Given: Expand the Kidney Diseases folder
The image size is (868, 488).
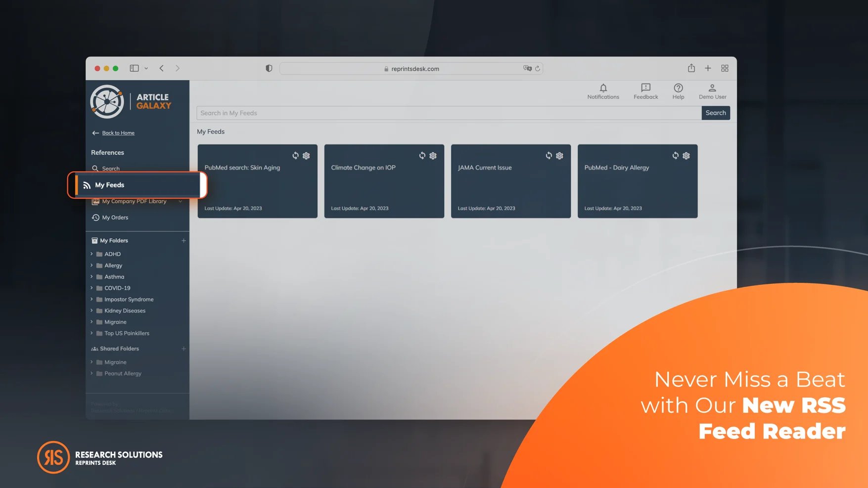Looking at the screenshot, I should [x=91, y=311].
